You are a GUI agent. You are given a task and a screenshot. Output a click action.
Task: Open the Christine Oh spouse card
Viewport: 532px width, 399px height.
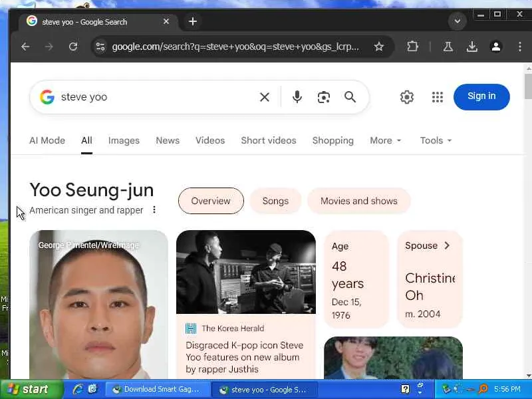(430, 279)
